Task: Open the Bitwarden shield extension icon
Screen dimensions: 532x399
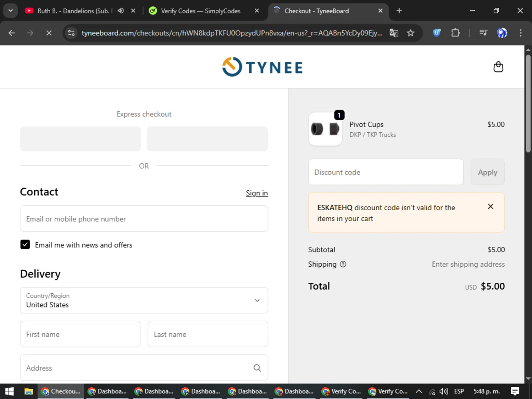Action: [437, 33]
